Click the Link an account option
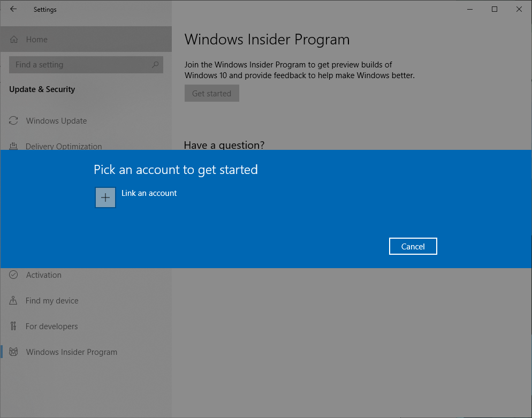Image resolution: width=532 pixels, height=418 pixels. point(149,193)
